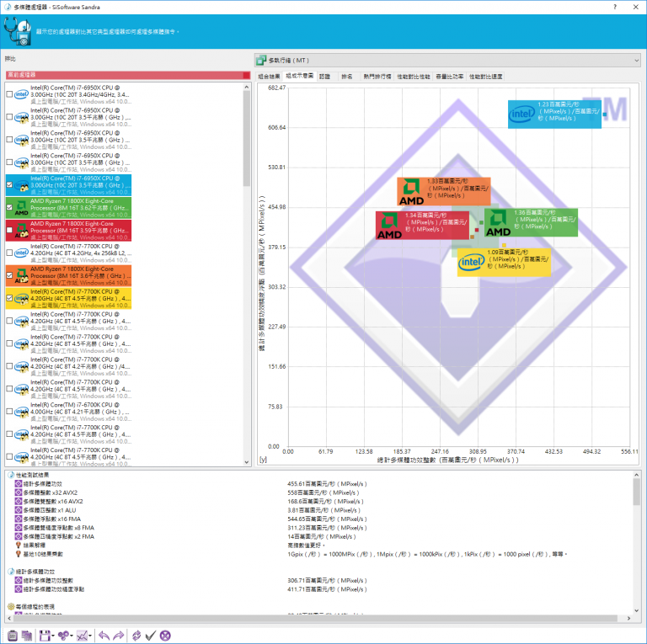647x644 pixels.
Task: Check the i7-7700K 4.2千兆赫 row checkbox
Action: (x=9, y=366)
